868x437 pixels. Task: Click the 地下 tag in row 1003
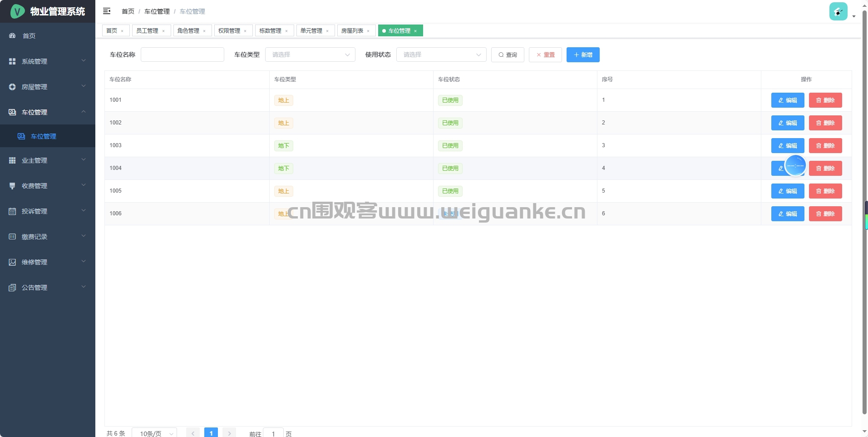coord(284,145)
